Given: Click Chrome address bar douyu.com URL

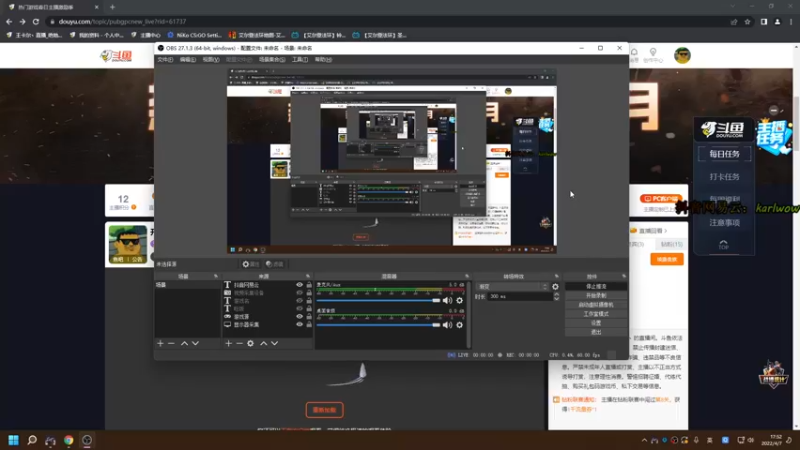Looking at the screenshot, I should point(122,21).
